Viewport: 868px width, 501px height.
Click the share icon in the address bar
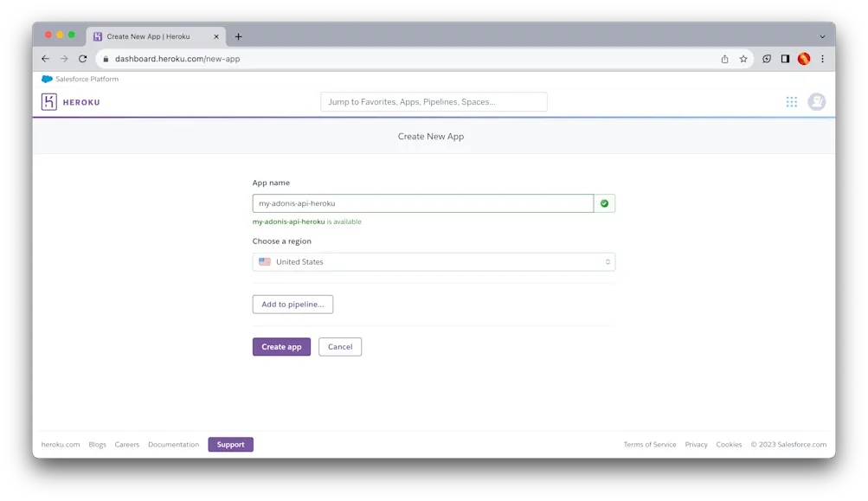point(723,59)
